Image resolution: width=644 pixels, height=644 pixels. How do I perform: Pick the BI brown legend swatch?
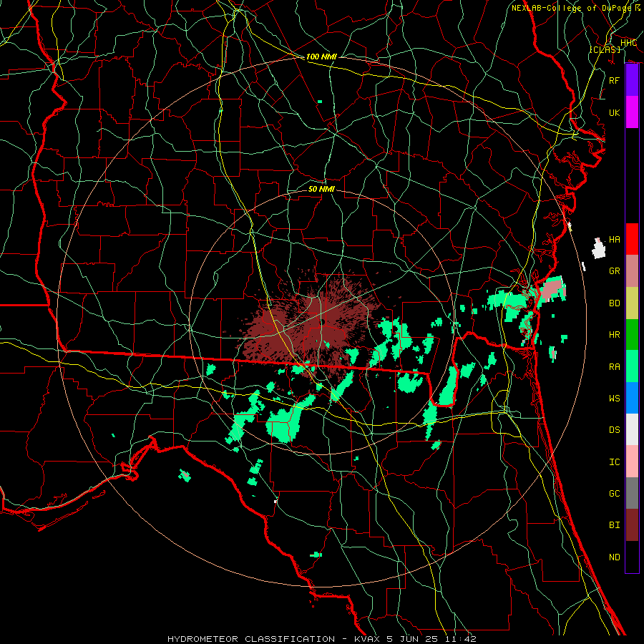[632, 525]
